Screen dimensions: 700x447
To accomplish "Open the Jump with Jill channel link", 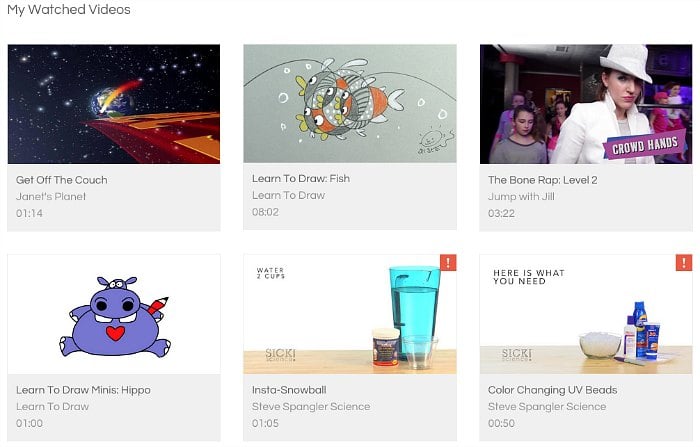I will click(521, 196).
